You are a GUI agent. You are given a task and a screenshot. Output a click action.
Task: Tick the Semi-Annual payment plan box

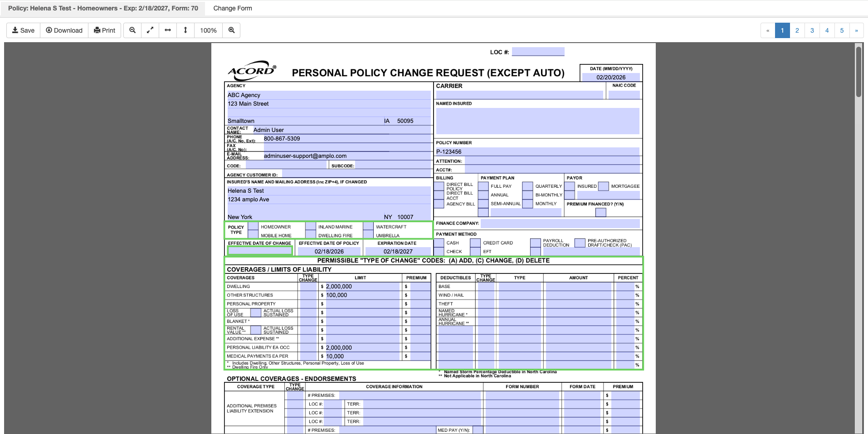coord(483,204)
